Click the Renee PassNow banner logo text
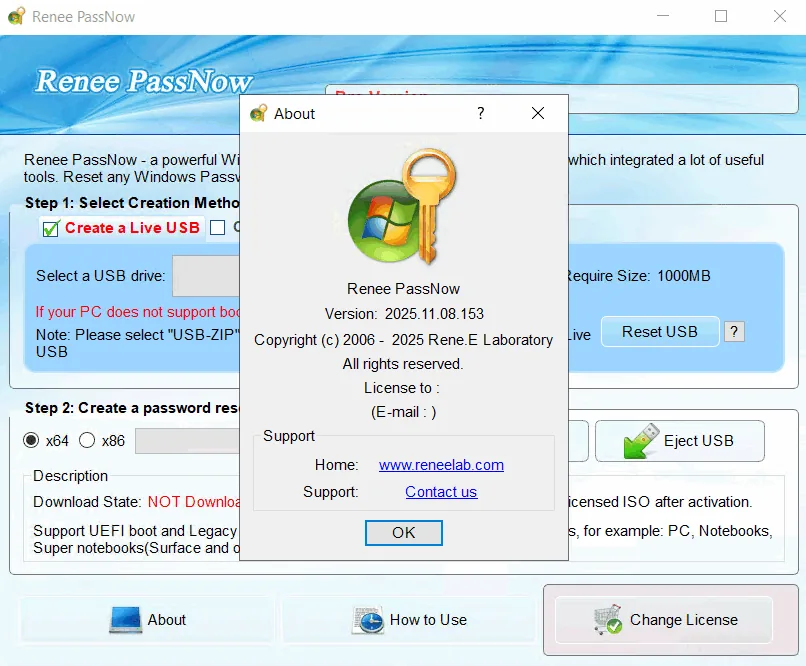The width and height of the screenshot is (806, 666). click(x=144, y=81)
